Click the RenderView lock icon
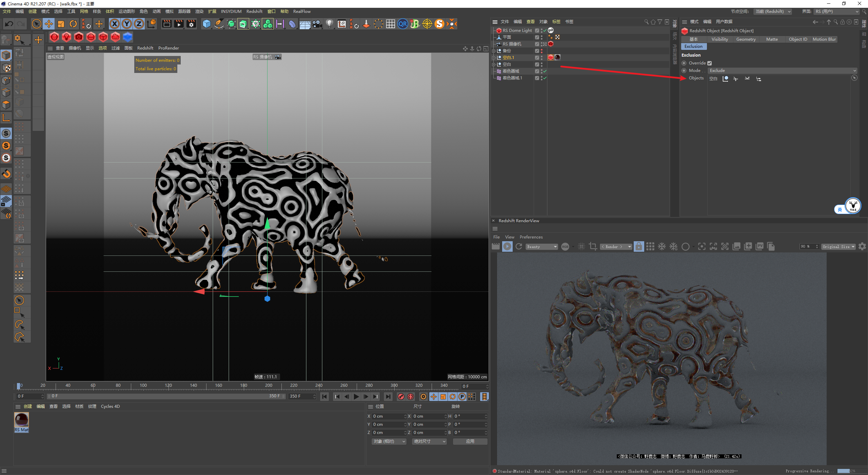Image resolution: width=868 pixels, height=475 pixels. pos(638,247)
